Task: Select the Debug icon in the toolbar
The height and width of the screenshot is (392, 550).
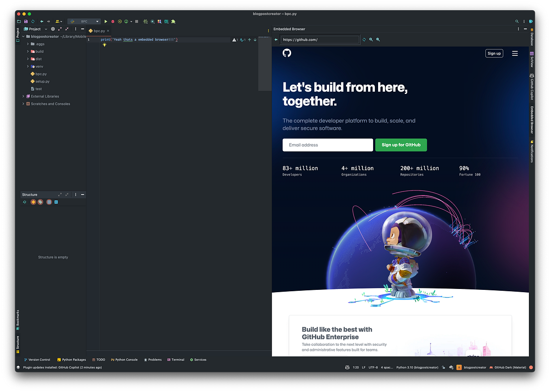Action: (112, 21)
